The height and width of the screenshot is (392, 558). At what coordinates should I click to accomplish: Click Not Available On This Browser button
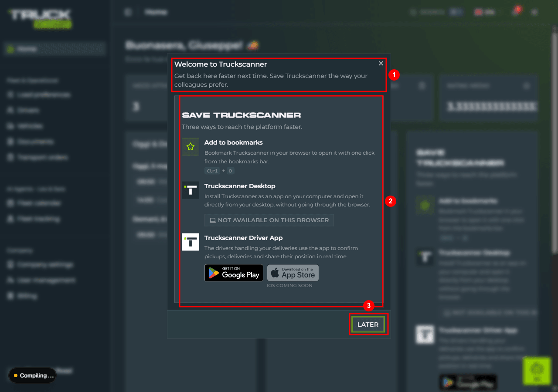coord(269,220)
